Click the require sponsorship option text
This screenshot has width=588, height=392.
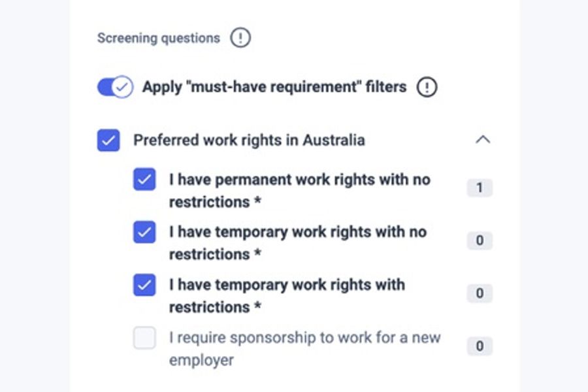304,348
